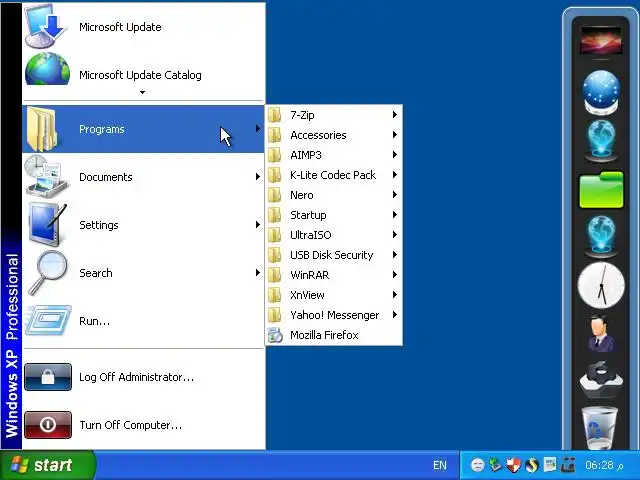Image resolution: width=640 pixels, height=480 pixels.
Task: Open the Recycle Bin dock icon
Action: pyautogui.click(x=600, y=427)
